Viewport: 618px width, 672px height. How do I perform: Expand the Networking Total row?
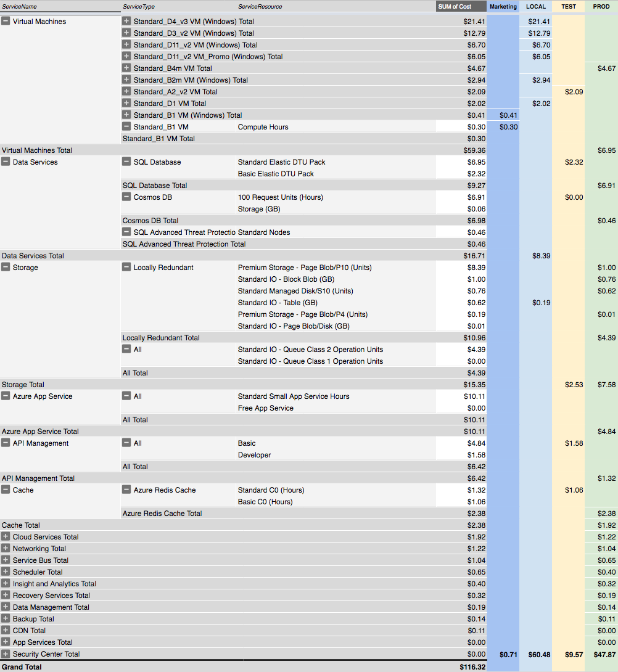pyautogui.click(x=6, y=548)
